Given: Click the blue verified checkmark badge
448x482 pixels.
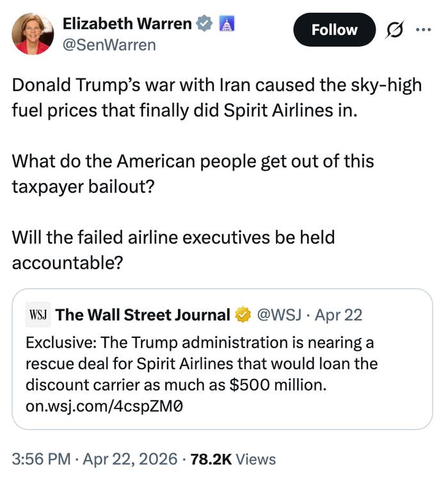Looking at the screenshot, I should (205, 24).
